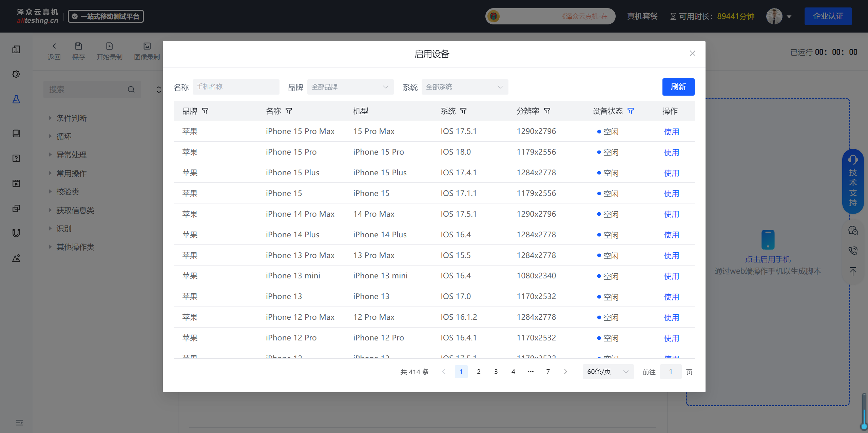Open the 60条/页 page size dropdown
Viewport: 868px width, 433px height.
coord(608,372)
